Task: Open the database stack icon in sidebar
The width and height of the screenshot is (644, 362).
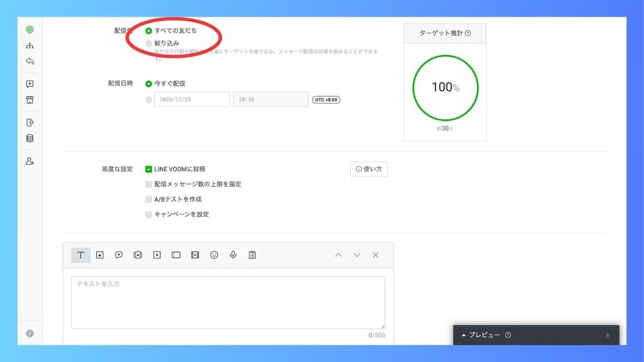Action: coord(30,138)
